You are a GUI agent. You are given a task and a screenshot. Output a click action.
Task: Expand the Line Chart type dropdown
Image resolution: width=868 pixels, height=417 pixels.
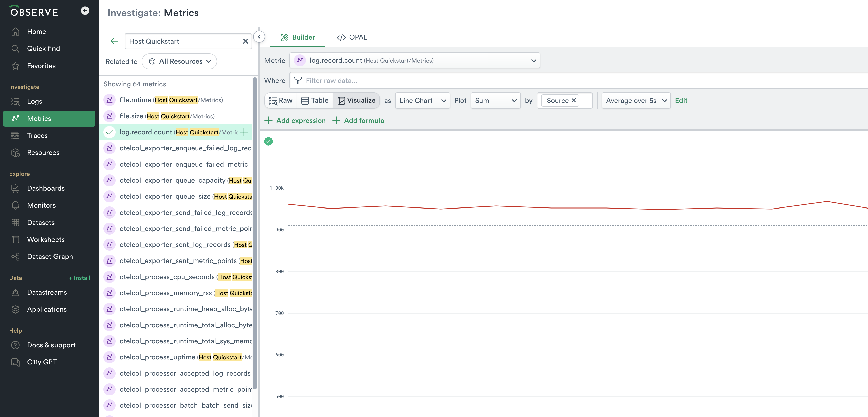422,100
